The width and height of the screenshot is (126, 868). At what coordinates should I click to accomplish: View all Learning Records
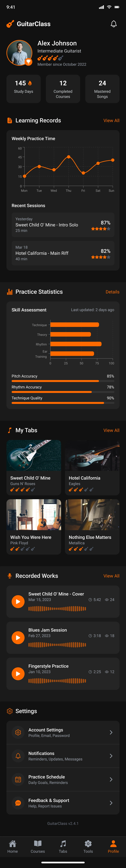click(111, 121)
